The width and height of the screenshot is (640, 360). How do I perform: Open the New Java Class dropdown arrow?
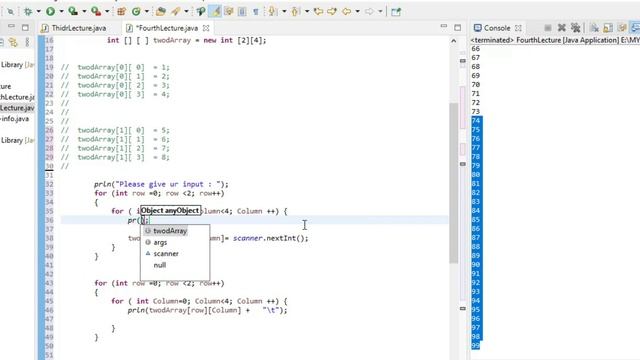[147, 11]
